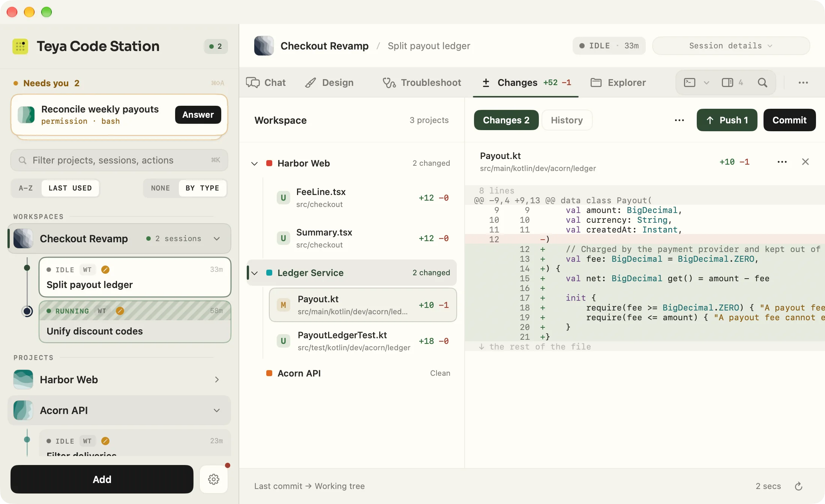Open the settings gear icon
Screen dimensions: 825x504
point(214,479)
